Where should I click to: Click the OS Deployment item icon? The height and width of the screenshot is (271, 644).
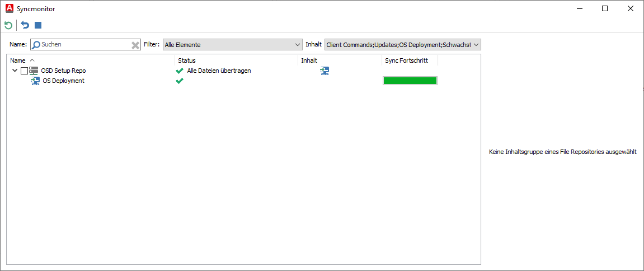(35, 81)
